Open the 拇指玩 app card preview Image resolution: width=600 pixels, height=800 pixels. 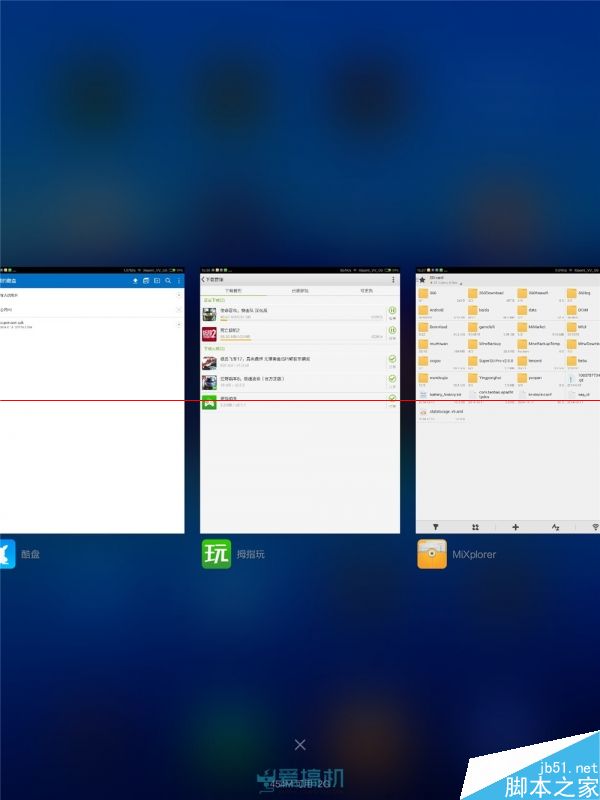click(299, 400)
